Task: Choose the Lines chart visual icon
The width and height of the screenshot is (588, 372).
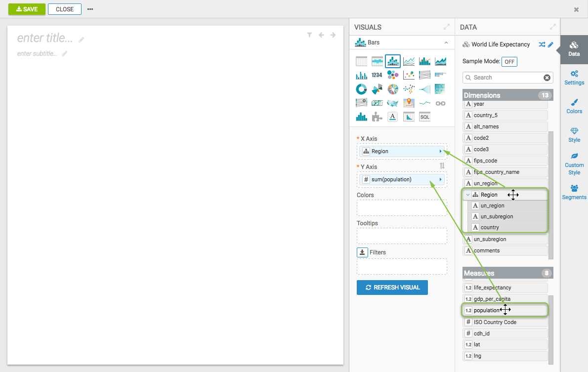Action: click(409, 61)
